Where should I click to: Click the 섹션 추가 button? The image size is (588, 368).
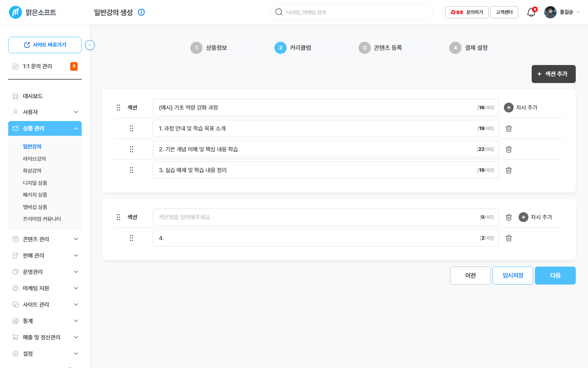(554, 74)
